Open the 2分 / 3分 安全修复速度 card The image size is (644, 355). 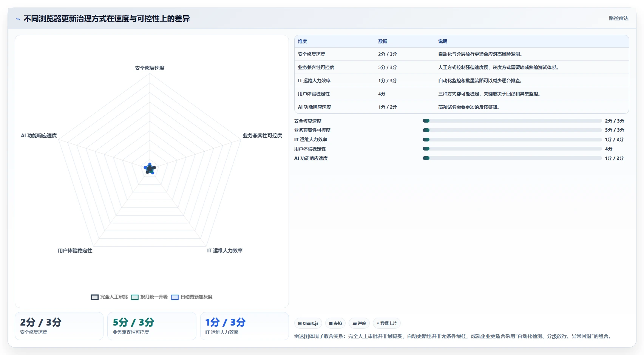point(59,326)
